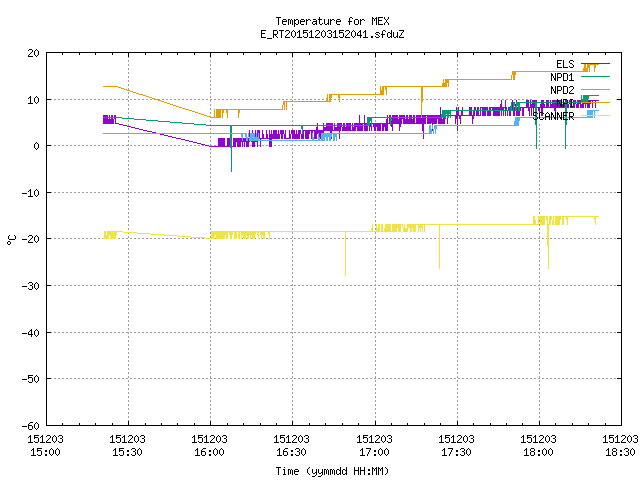Click the y-axis tick value -60
Viewport: 640px width, 480px height.
31,426
